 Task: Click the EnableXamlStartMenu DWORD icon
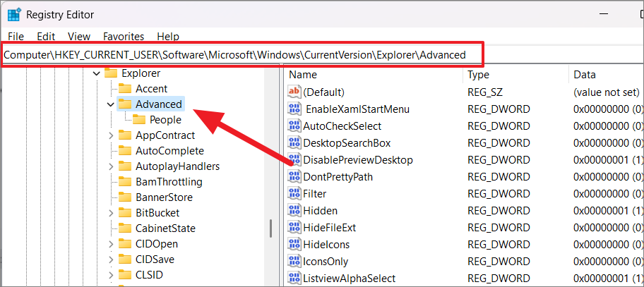pyautogui.click(x=294, y=109)
